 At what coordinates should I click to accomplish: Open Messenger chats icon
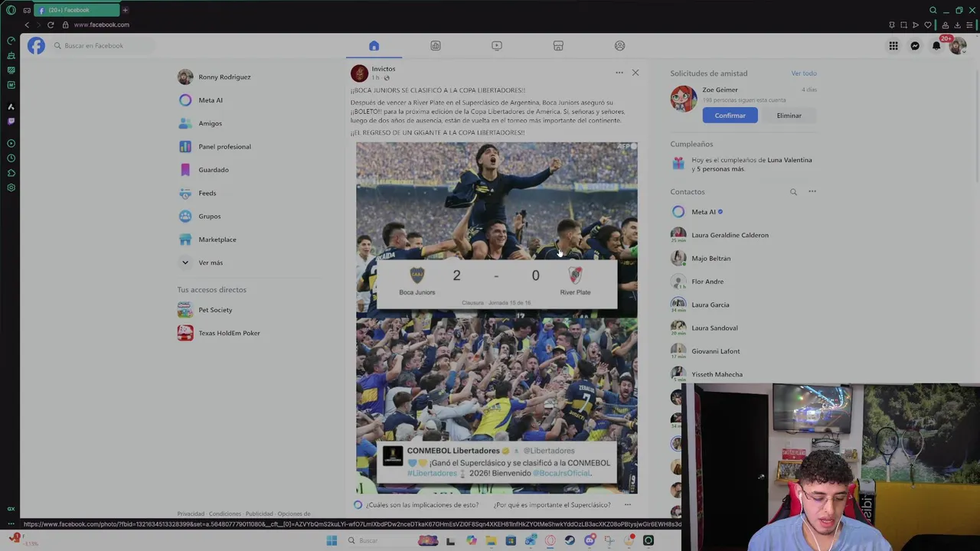pyautogui.click(x=914, y=46)
